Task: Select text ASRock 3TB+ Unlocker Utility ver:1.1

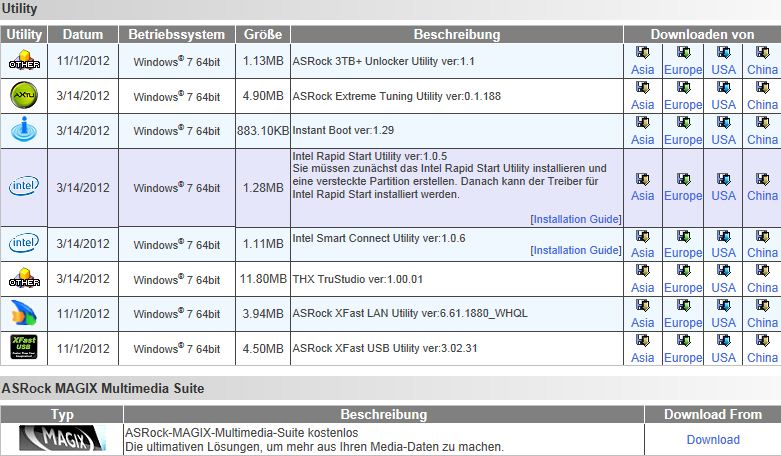Action: coord(384,61)
